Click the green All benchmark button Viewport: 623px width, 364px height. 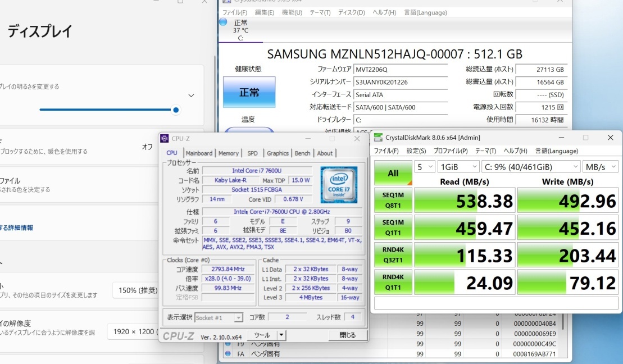[393, 173]
